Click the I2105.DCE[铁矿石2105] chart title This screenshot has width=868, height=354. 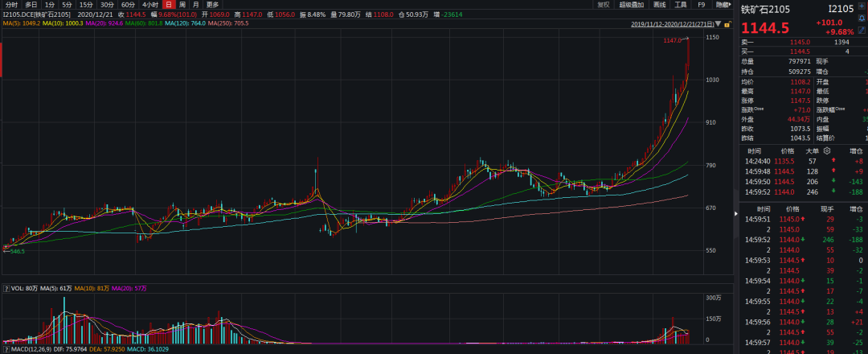point(36,14)
